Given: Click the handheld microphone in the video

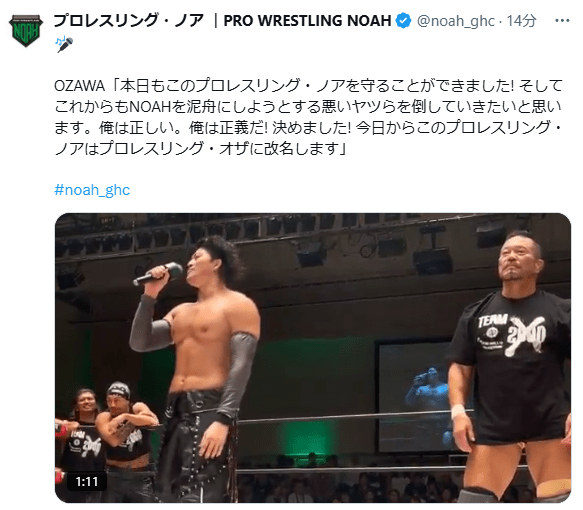Looking at the screenshot, I should [159, 273].
